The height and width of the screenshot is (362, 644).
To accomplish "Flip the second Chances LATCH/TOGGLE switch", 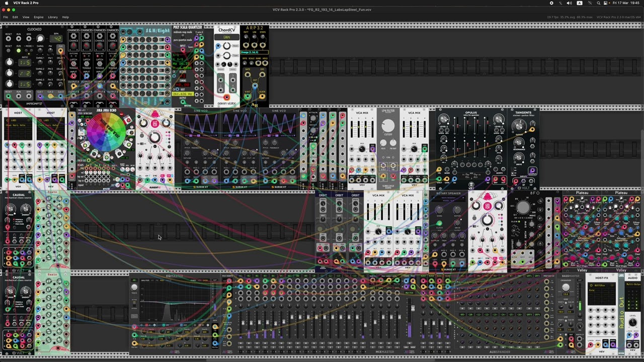I will tap(87, 64).
